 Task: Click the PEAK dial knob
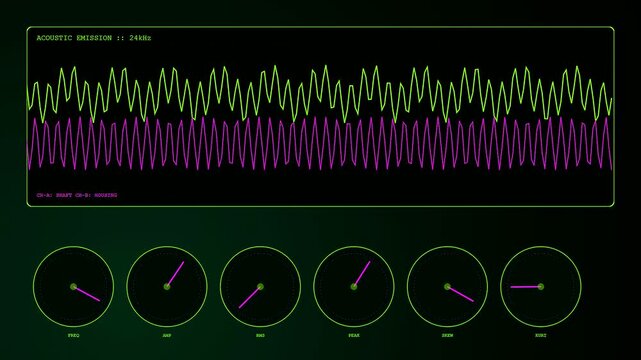(x=354, y=286)
